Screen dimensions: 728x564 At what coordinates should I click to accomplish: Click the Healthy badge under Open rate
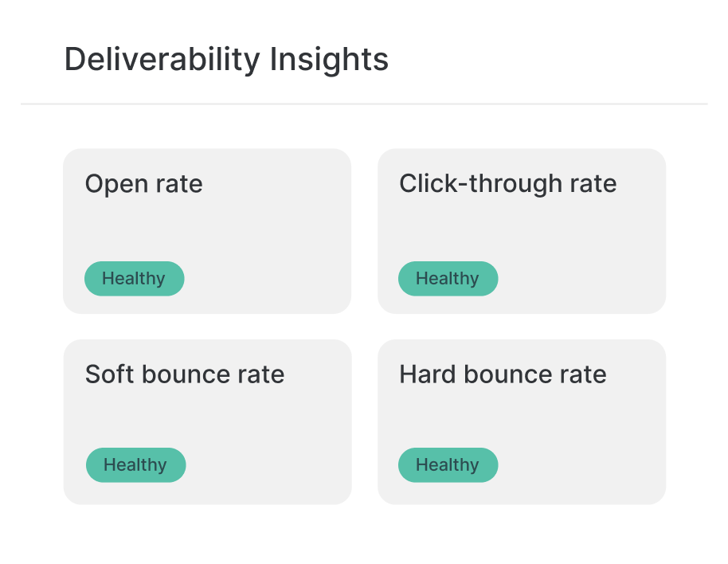click(134, 279)
